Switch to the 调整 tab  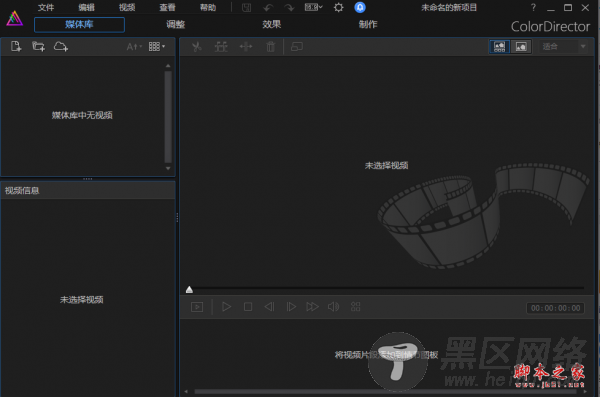click(176, 25)
